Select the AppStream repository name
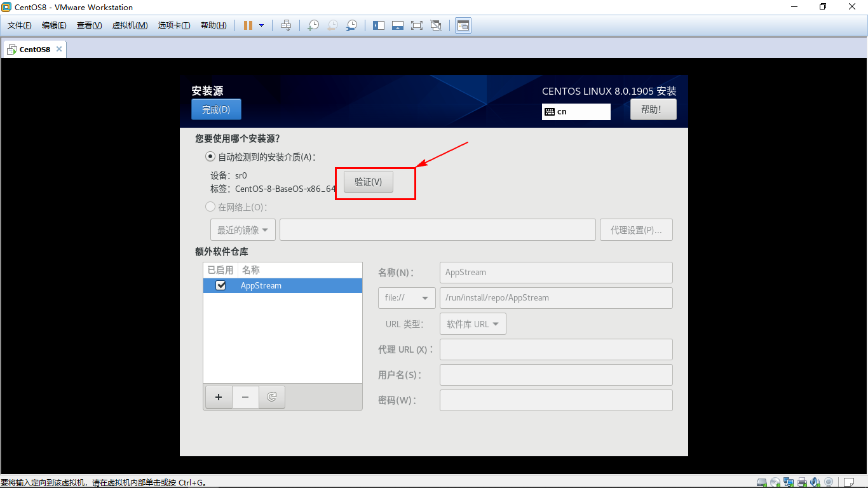The width and height of the screenshot is (868, 488). (261, 285)
